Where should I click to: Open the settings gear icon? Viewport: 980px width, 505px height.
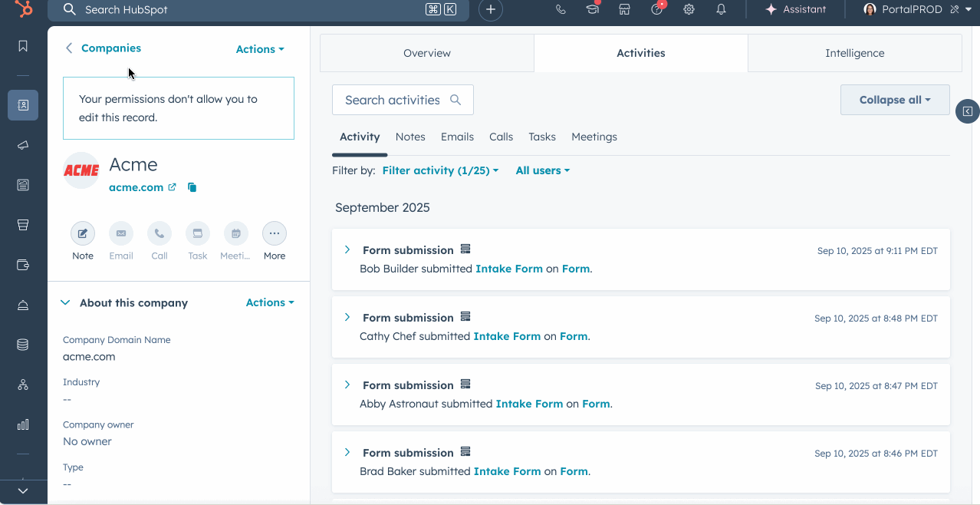[x=689, y=10]
